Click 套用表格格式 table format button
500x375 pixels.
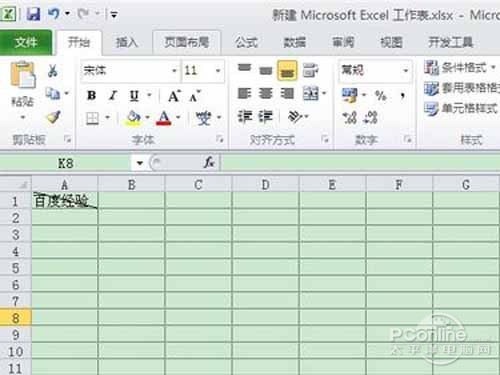(462, 88)
